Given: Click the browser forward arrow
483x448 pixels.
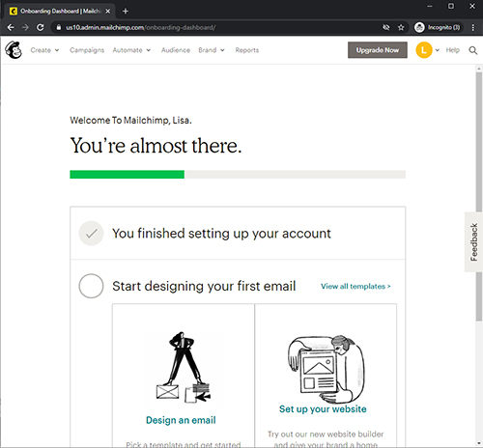Looking at the screenshot, I should (x=25, y=27).
